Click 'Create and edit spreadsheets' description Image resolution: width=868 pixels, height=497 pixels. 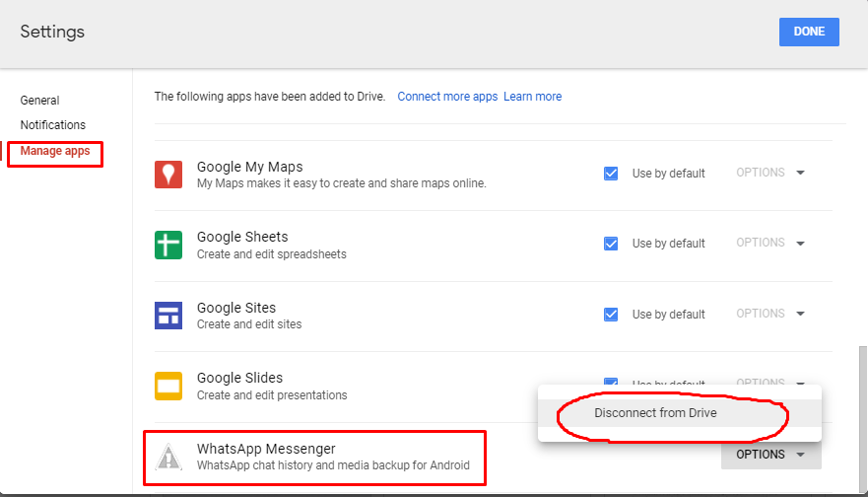click(x=272, y=254)
